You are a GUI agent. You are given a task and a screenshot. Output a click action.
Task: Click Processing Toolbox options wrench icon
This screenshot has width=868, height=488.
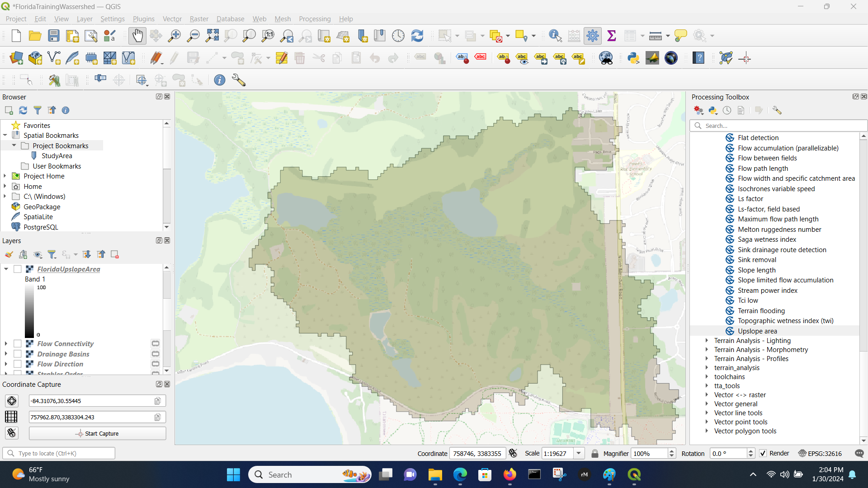[777, 110]
